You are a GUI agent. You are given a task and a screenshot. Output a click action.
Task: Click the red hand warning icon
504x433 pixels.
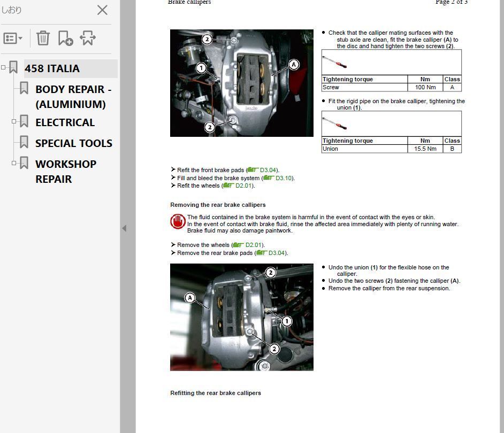pyautogui.click(x=178, y=222)
